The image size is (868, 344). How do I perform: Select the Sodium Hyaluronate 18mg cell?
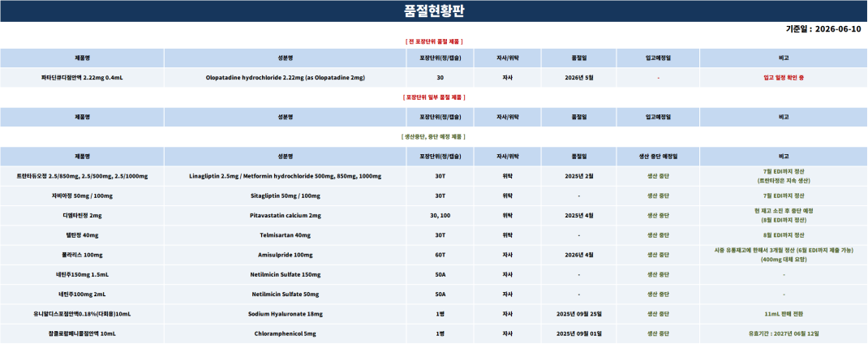pos(285,314)
